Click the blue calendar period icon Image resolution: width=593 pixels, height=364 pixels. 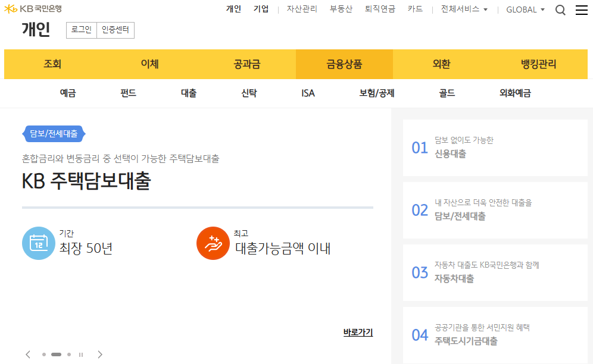point(39,243)
